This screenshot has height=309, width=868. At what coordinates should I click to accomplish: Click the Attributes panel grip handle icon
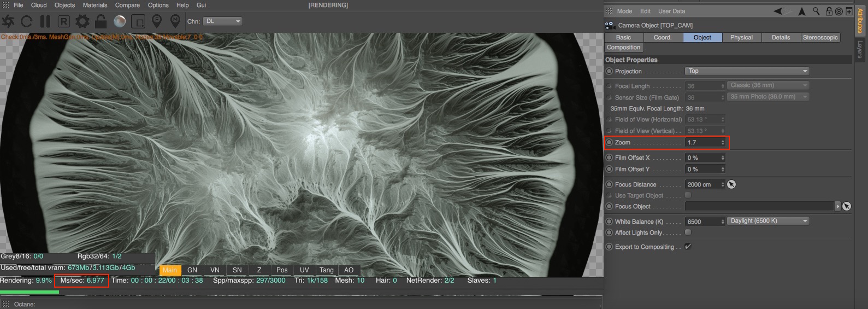click(x=610, y=11)
